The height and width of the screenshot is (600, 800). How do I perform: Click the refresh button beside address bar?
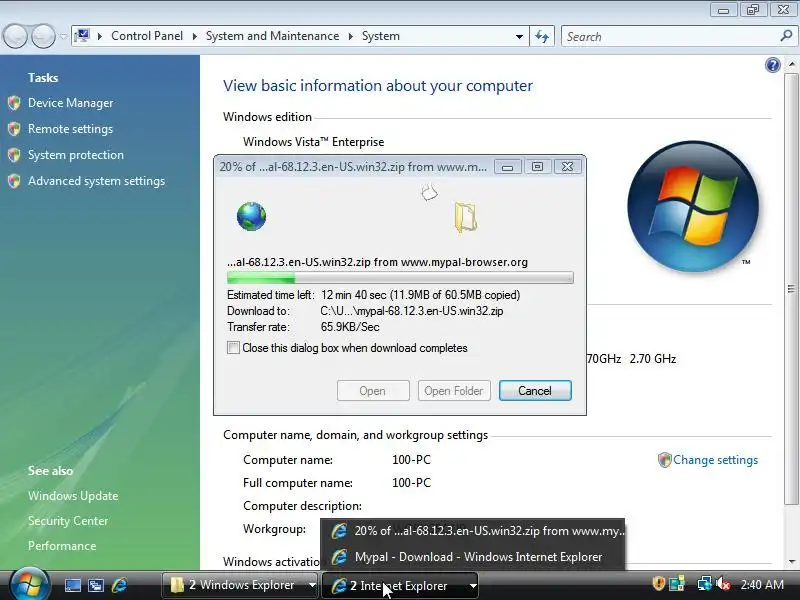point(542,37)
